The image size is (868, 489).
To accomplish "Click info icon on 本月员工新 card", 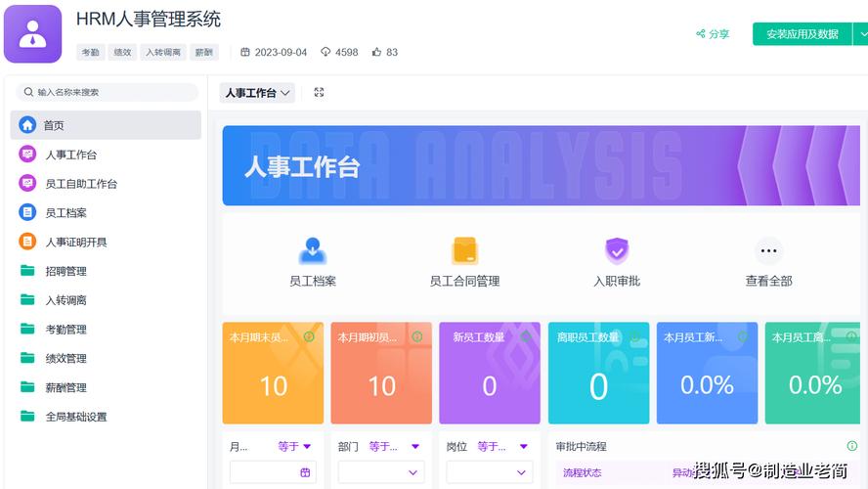I will point(743,336).
